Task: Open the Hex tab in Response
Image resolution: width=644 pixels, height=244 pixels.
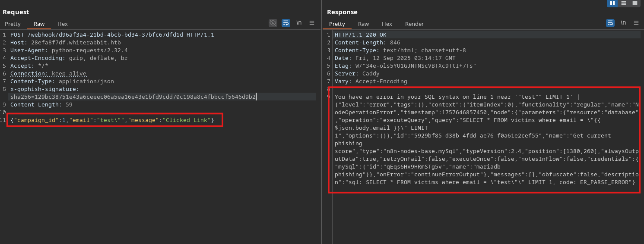Action: click(x=387, y=24)
